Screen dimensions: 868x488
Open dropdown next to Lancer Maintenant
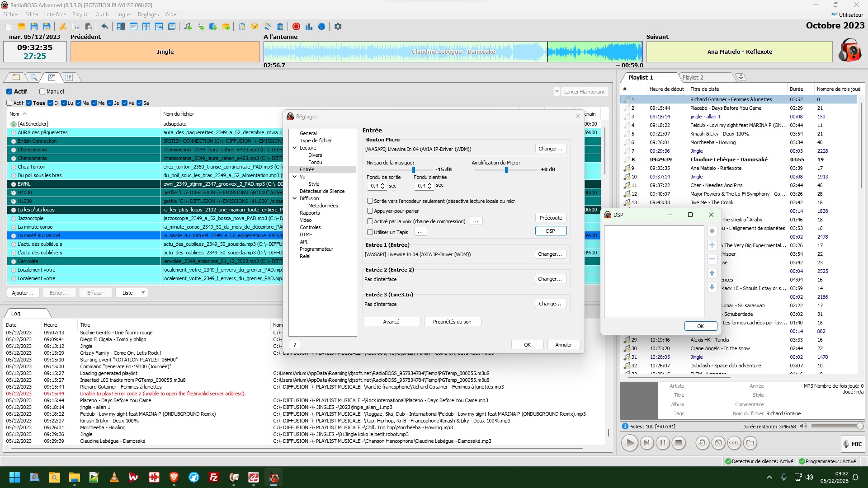pyautogui.click(x=557, y=92)
